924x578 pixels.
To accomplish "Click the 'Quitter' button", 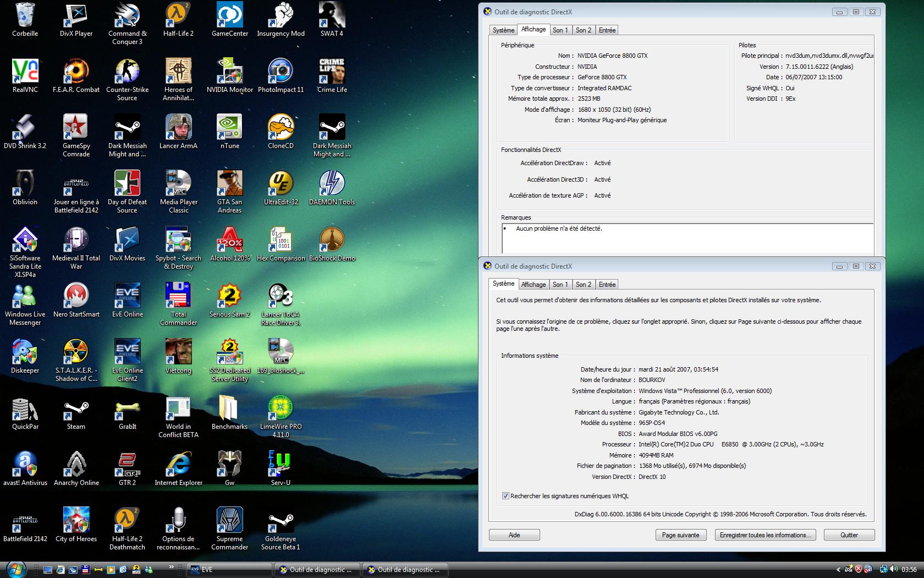I will tap(849, 535).
